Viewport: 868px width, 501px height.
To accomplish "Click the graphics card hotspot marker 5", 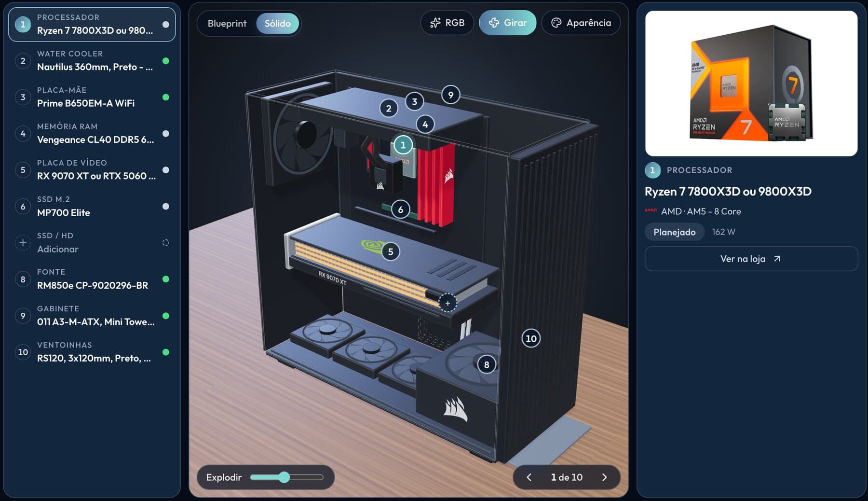I will (391, 251).
